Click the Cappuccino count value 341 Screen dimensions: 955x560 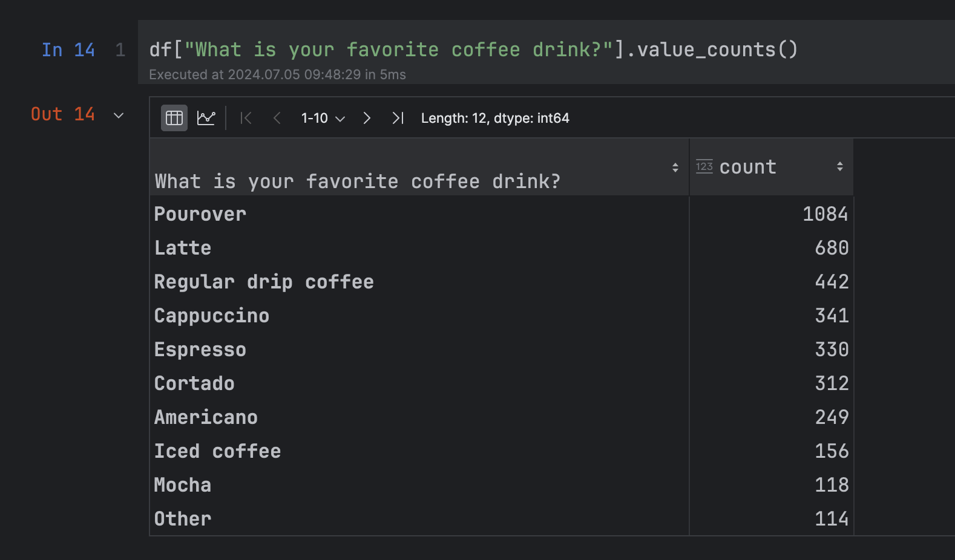(x=832, y=316)
